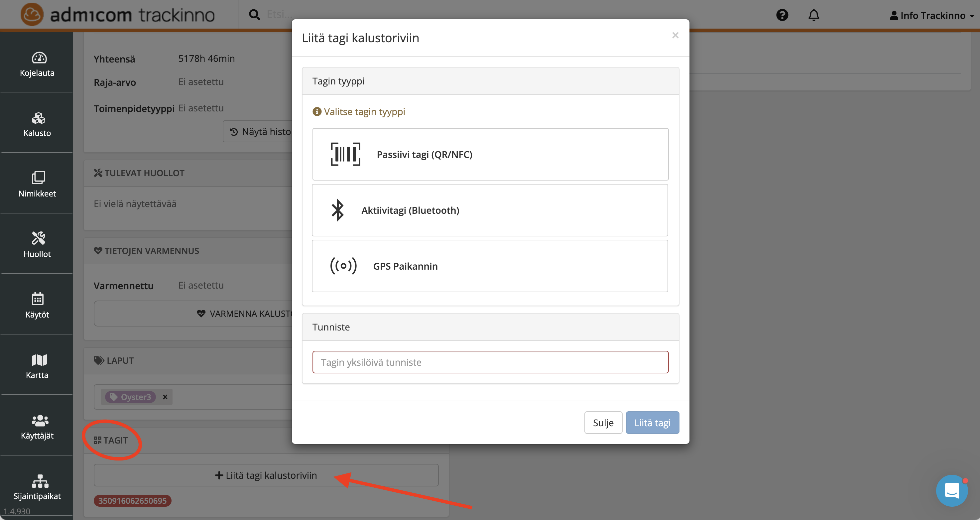The width and height of the screenshot is (980, 520).
Task: Remove the Oyster3 label
Action: click(165, 397)
